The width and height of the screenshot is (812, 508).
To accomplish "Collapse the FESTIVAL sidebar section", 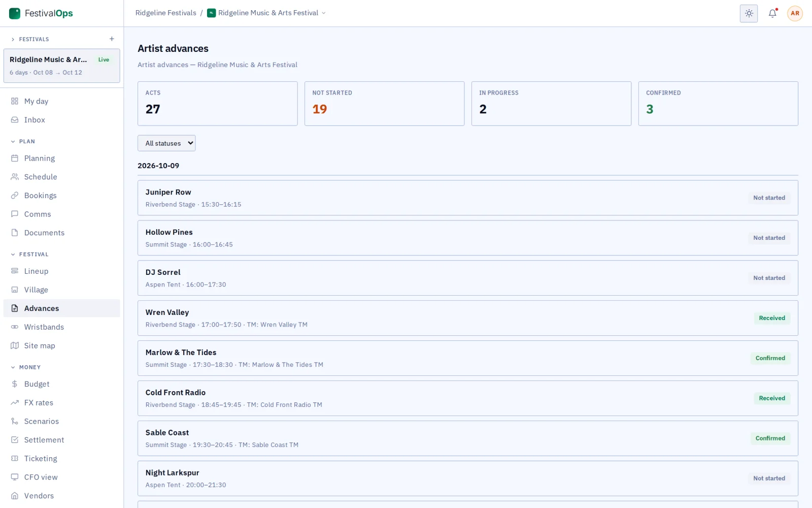I will coord(29,254).
